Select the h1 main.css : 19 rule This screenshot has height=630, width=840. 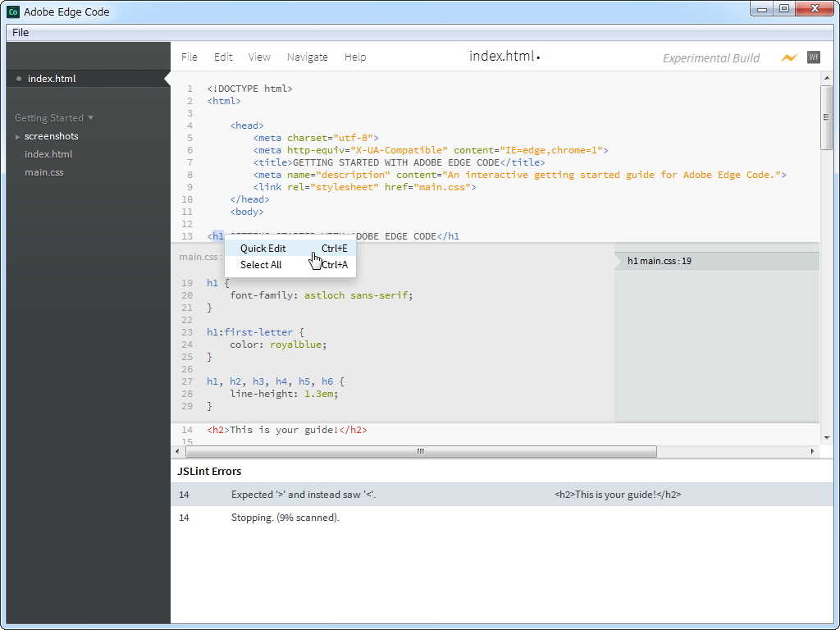click(x=660, y=261)
